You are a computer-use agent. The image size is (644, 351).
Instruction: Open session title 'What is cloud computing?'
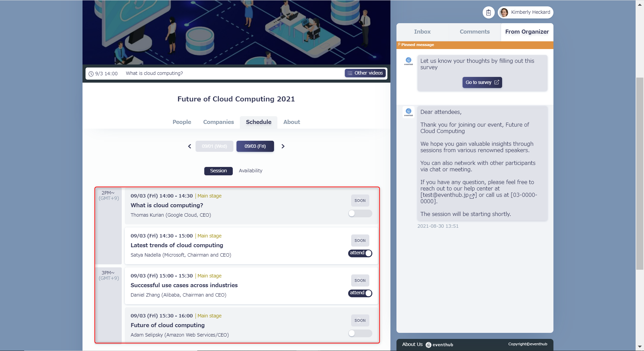pyautogui.click(x=167, y=206)
